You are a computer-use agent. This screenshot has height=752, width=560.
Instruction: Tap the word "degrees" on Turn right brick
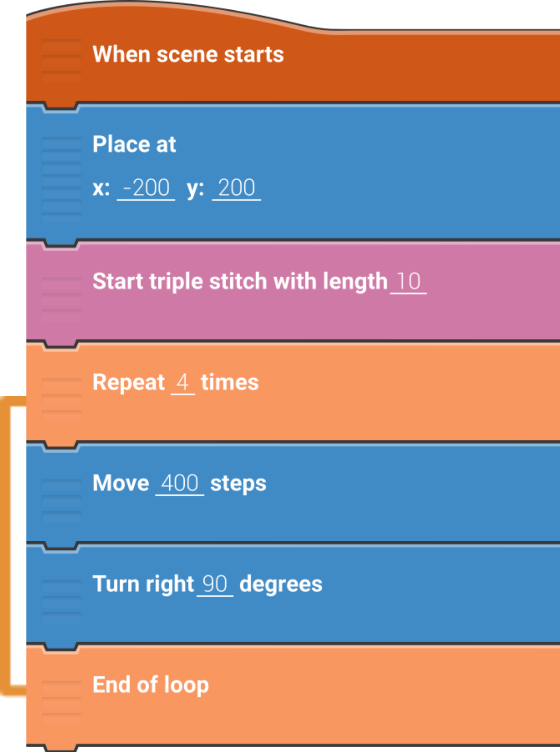click(x=281, y=584)
